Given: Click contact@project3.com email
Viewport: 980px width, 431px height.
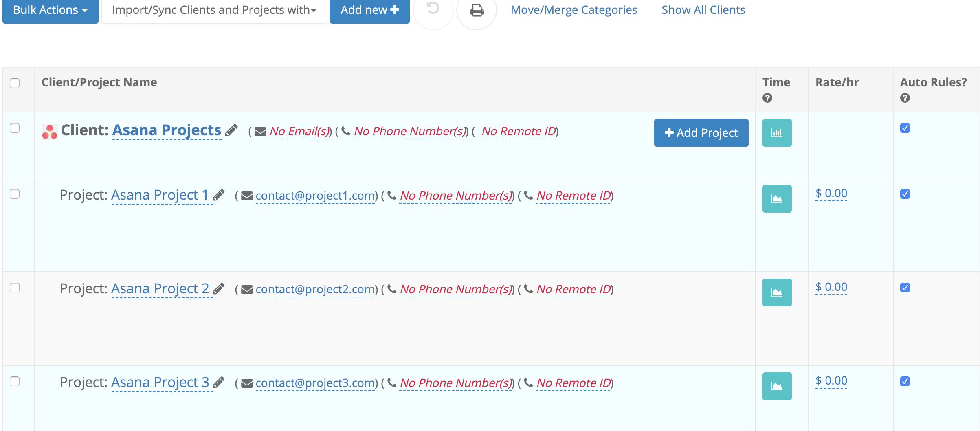Looking at the screenshot, I should pos(315,383).
